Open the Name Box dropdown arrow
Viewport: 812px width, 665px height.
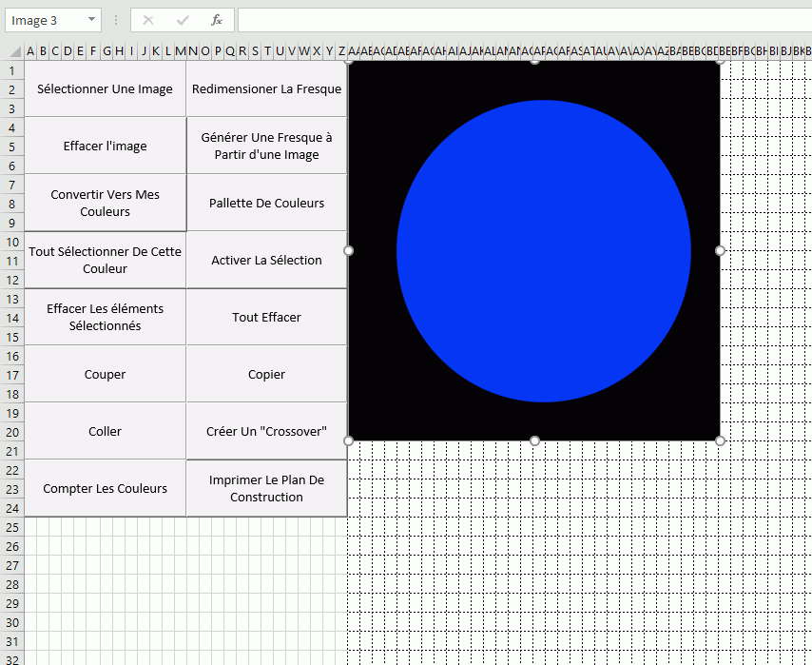(91, 20)
